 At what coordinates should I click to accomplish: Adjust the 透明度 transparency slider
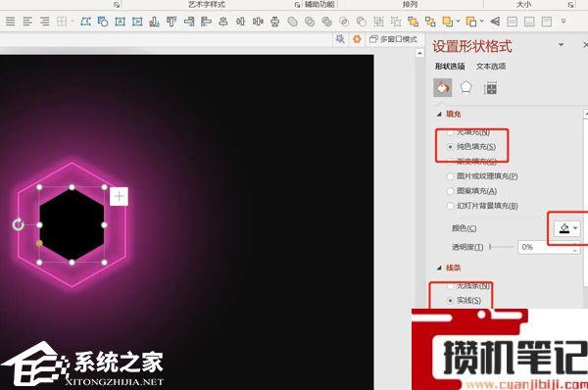[x=502, y=247]
